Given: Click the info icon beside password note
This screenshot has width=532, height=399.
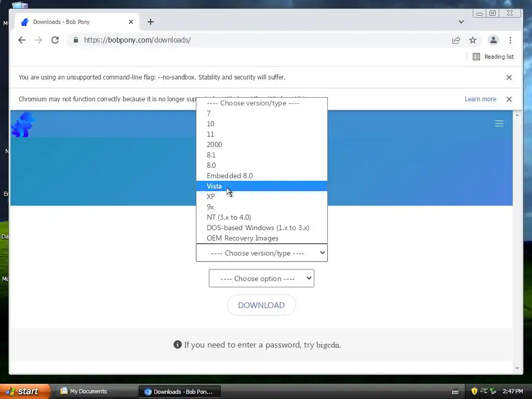Looking at the screenshot, I should pyautogui.click(x=178, y=345).
